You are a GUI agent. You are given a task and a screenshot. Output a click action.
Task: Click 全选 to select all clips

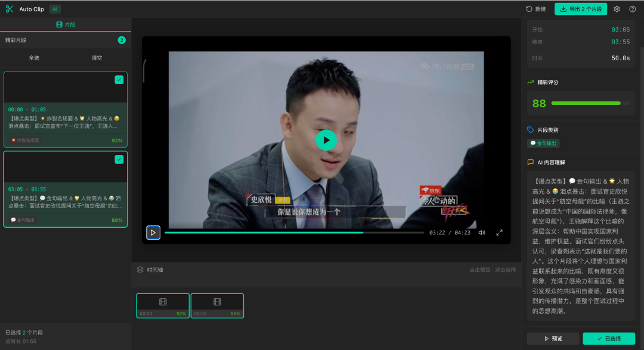(x=33, y=58)
